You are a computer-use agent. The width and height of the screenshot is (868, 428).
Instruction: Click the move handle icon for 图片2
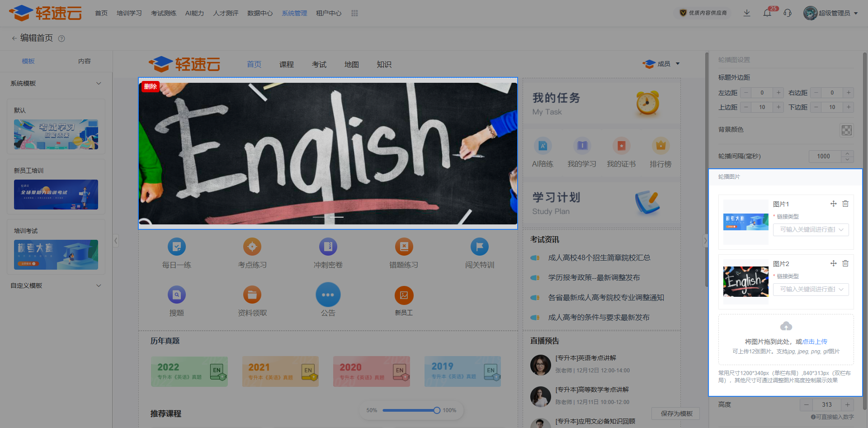833,263
